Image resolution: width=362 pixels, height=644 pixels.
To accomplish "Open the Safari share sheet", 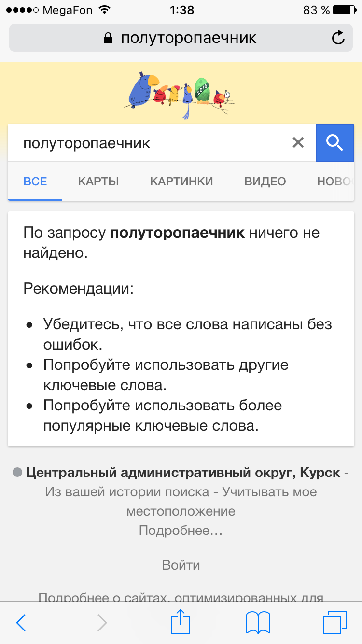I will (x=181, y=622).
